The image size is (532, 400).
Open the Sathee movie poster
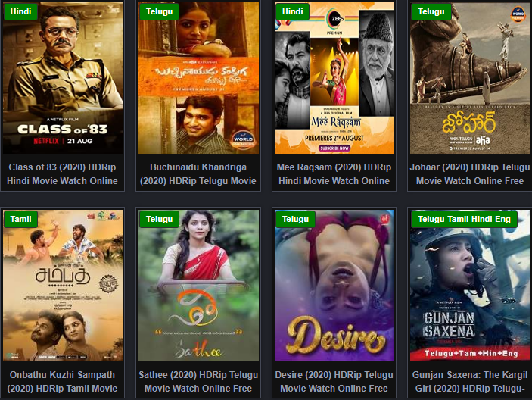[198, 286]
